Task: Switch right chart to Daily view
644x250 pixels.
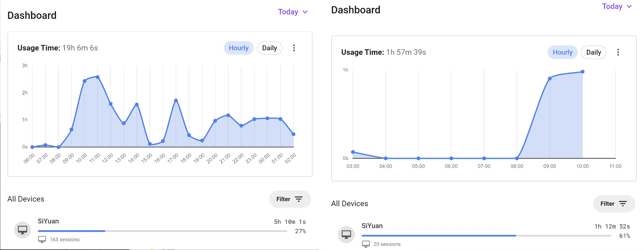Action: click(593, 53)
